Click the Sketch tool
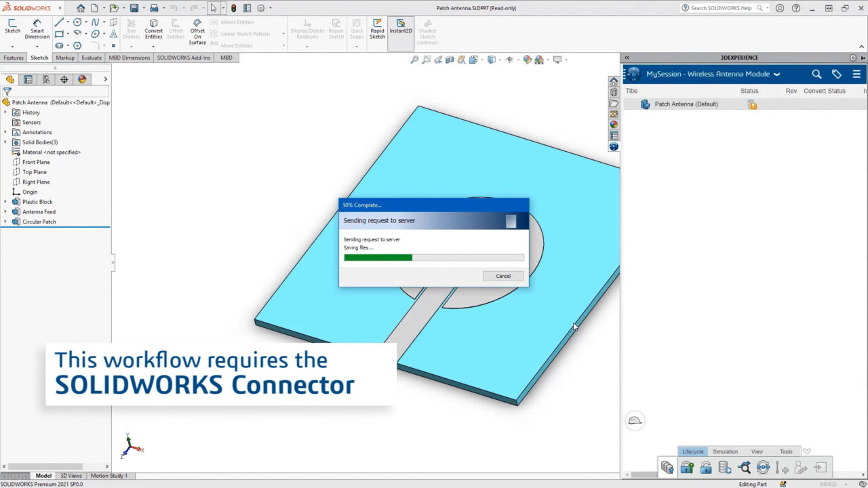This screenshot has height=488, width=868. (x=12, y=26)
